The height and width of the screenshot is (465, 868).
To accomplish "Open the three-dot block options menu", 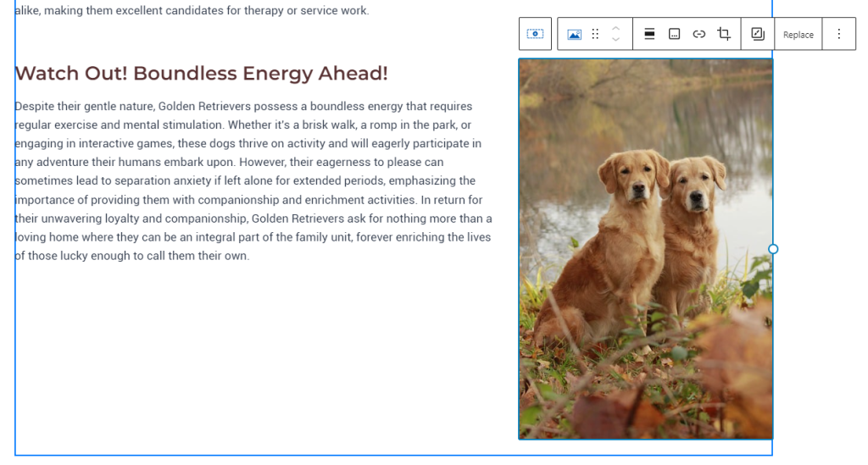I will (838, 34).
